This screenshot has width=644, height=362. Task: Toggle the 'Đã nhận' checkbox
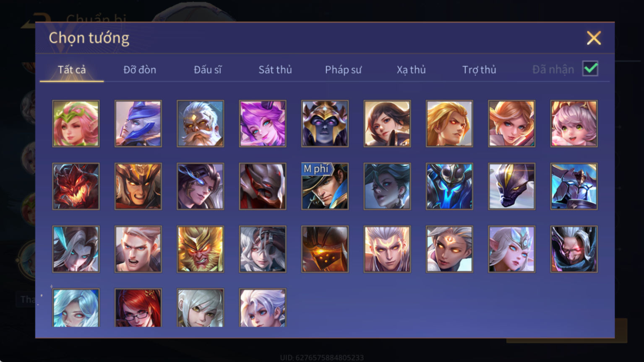point(590,68)
